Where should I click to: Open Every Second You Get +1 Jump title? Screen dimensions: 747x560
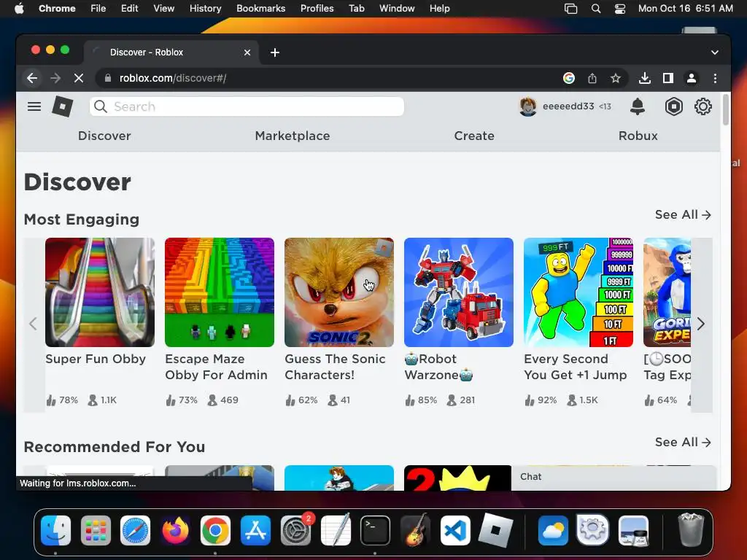click(x=576, y=367)
